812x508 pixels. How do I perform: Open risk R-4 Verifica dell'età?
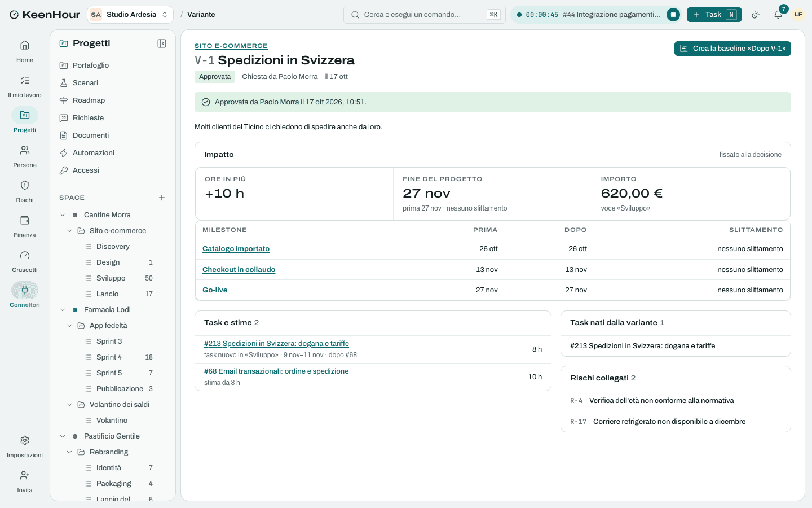[676, 401]
